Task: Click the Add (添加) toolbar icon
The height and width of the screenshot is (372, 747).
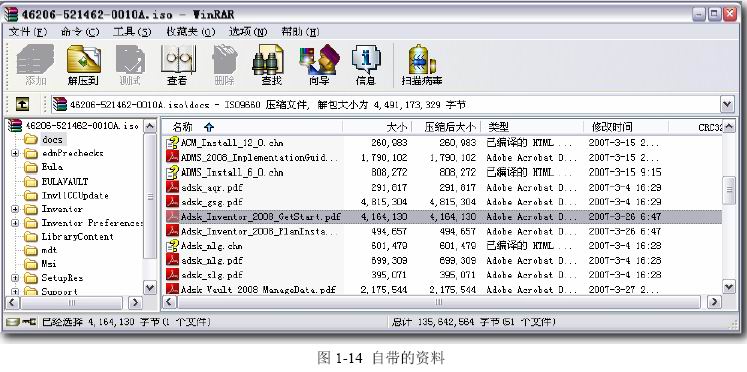Action: coord(36,60)
